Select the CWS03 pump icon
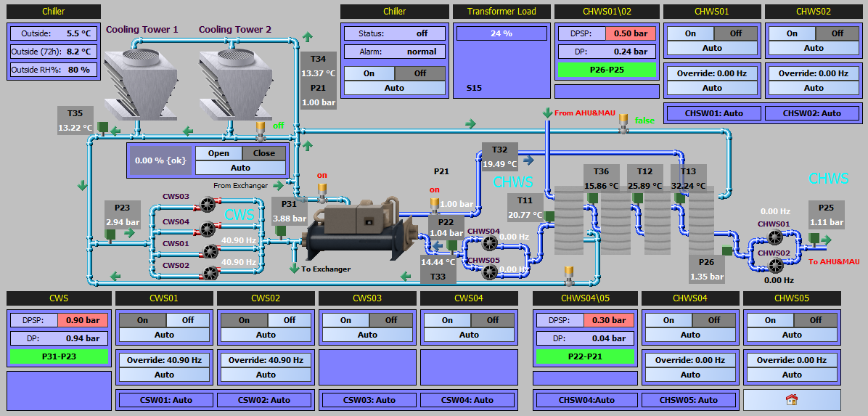 (x=207, y=206)
